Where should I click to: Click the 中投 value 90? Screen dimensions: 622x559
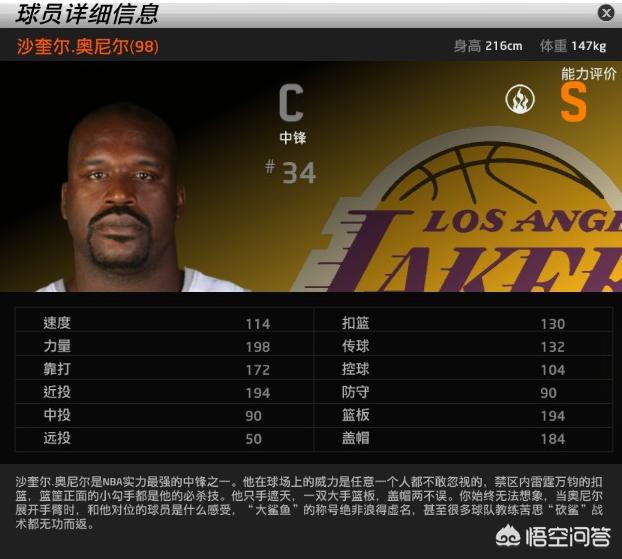coord(253,416)
